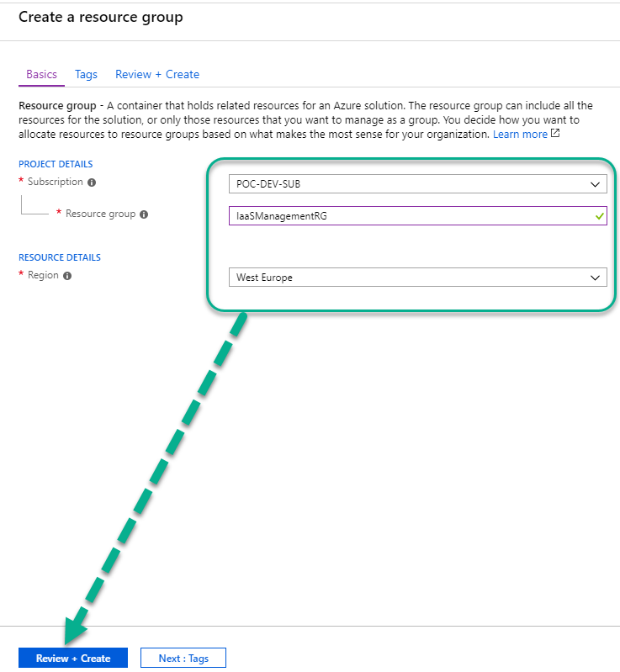Click the RESOURCE DETAILS section heading

60,257
